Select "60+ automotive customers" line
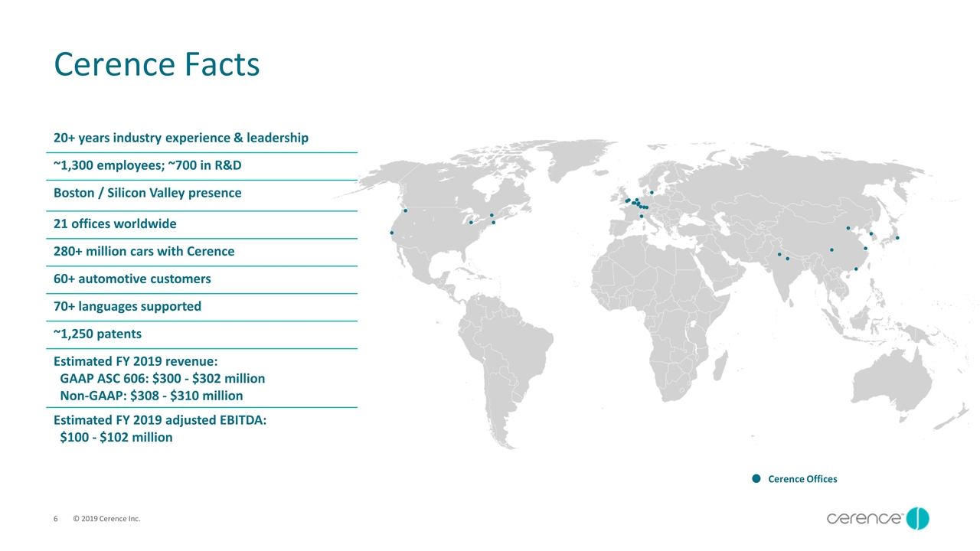980x551 pixels. [132, 279]
